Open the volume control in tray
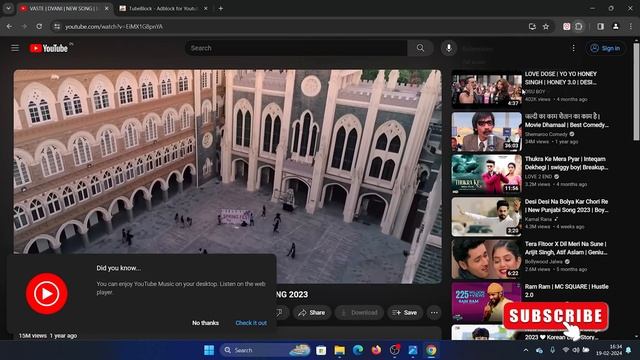 (576, 350)
